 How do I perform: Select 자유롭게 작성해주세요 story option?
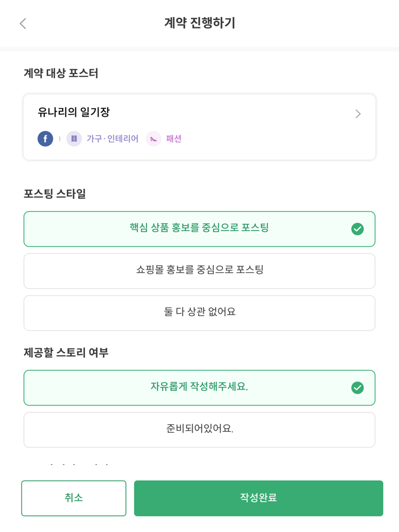pyautogui.click(x=199, y=387)
